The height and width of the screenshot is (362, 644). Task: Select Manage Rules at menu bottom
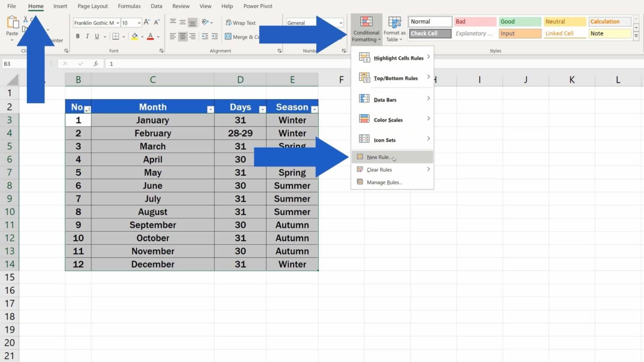383,182
